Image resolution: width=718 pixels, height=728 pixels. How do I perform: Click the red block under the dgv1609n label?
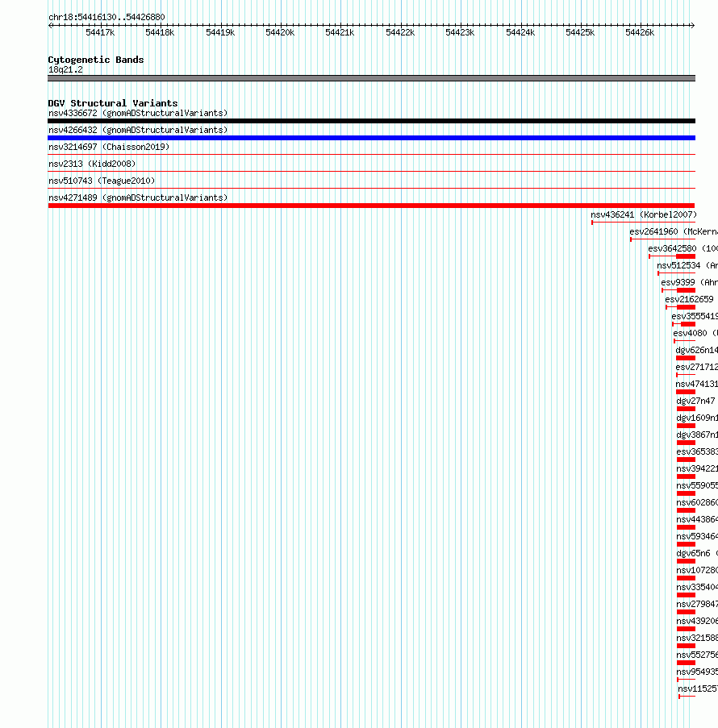click(x=686, y=426)
